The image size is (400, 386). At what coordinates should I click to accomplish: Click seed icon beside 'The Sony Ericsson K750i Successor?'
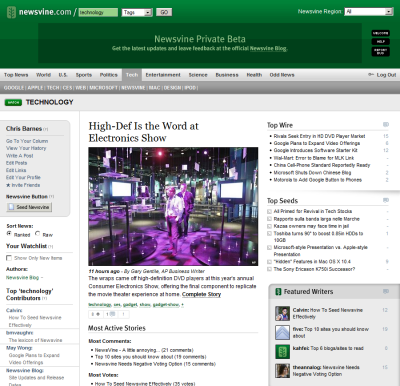pos(269,269)
